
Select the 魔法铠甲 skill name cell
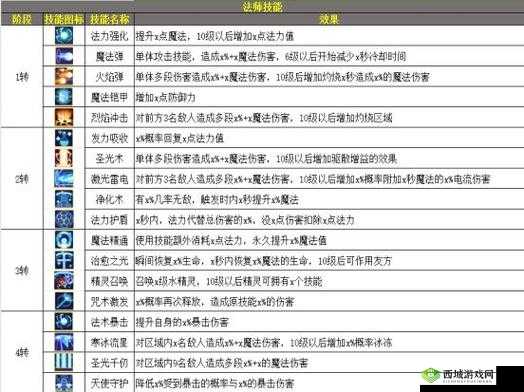(110, 97)
